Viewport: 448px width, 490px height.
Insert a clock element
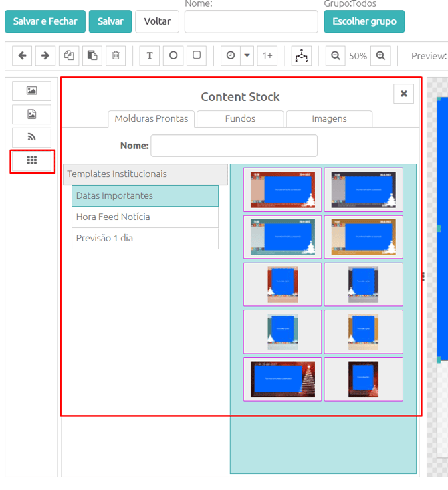tap(231, 55)
